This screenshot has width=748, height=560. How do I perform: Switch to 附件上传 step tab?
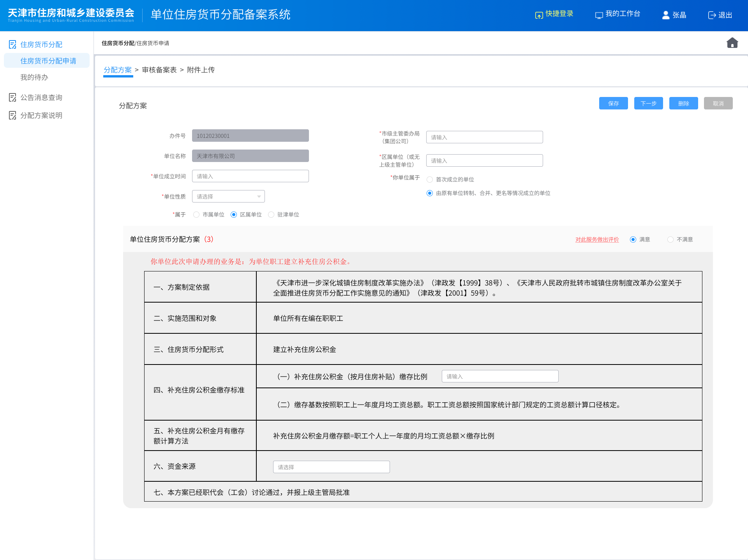coord(201,70)
